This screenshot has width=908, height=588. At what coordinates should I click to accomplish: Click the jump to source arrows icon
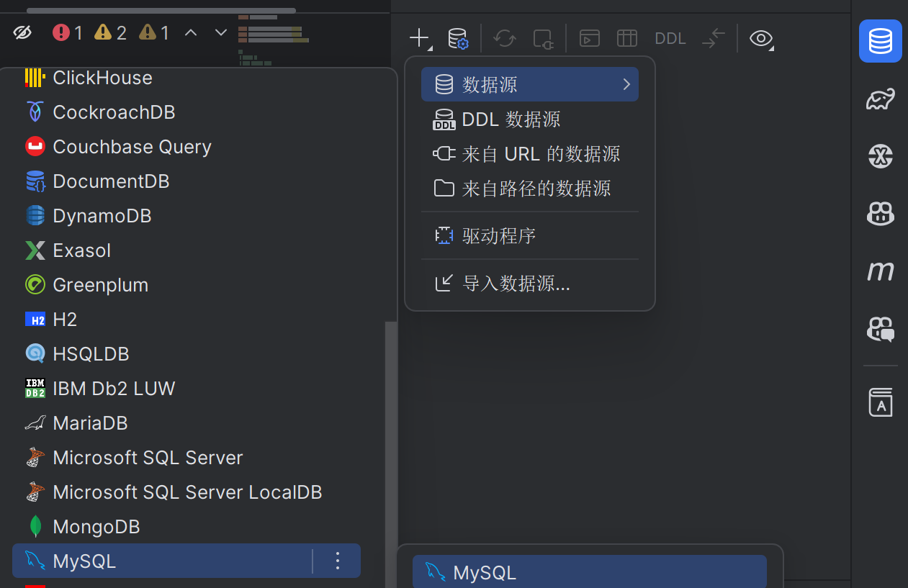(x=714, y=38)
